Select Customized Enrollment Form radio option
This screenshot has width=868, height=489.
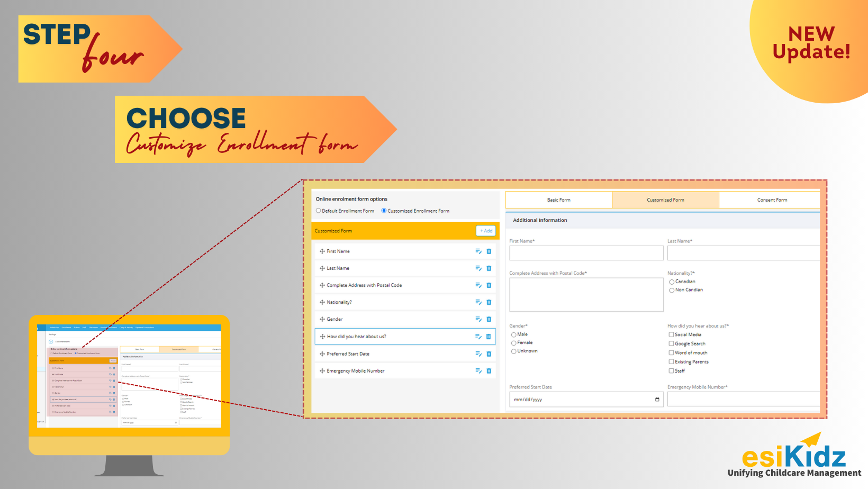[384, 211]
